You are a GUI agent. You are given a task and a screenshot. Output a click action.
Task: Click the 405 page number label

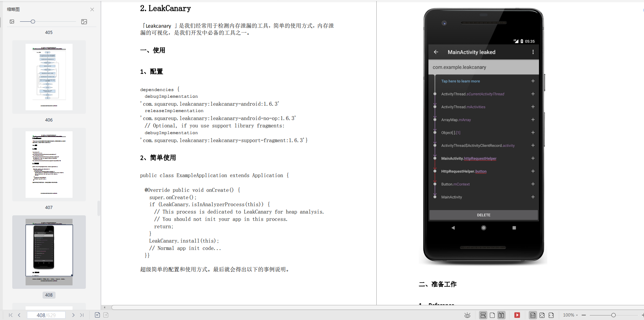click(49, 32)
